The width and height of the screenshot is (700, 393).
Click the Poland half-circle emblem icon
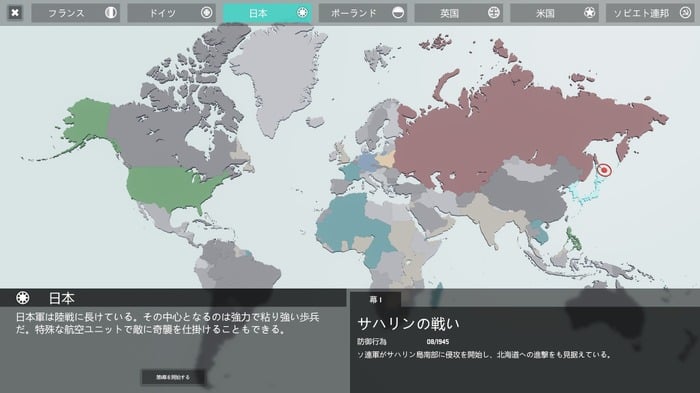point(398,13)
